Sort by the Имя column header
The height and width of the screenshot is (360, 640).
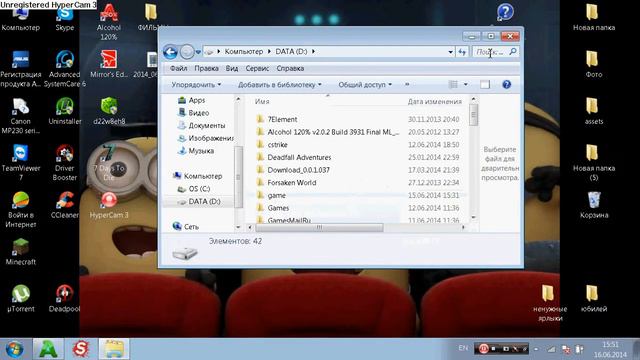click(262, 101)
